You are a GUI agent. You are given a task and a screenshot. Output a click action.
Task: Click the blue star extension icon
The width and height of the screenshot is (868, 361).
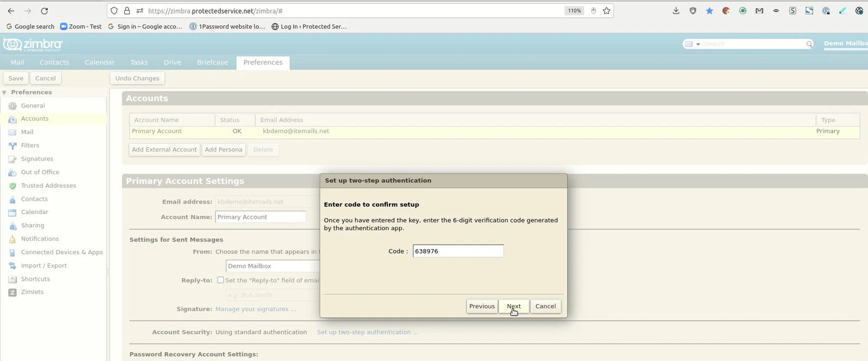pyautogui.click(x=710, y=11)
